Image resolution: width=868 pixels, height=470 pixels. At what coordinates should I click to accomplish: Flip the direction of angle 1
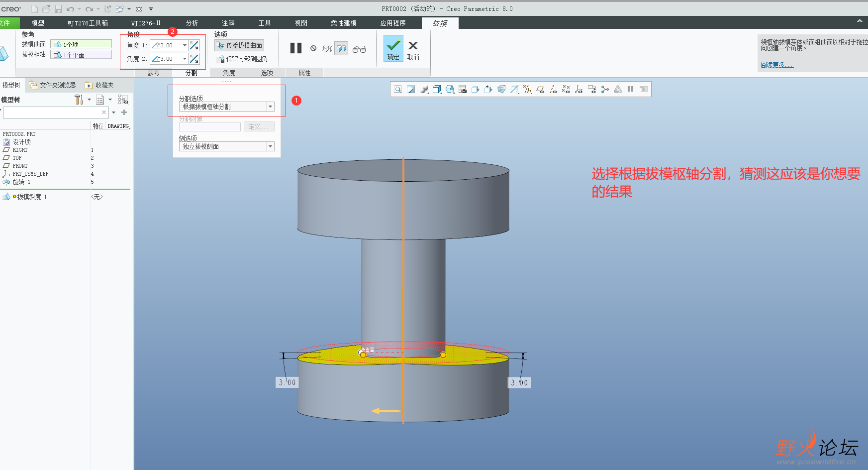pos(194,45)
